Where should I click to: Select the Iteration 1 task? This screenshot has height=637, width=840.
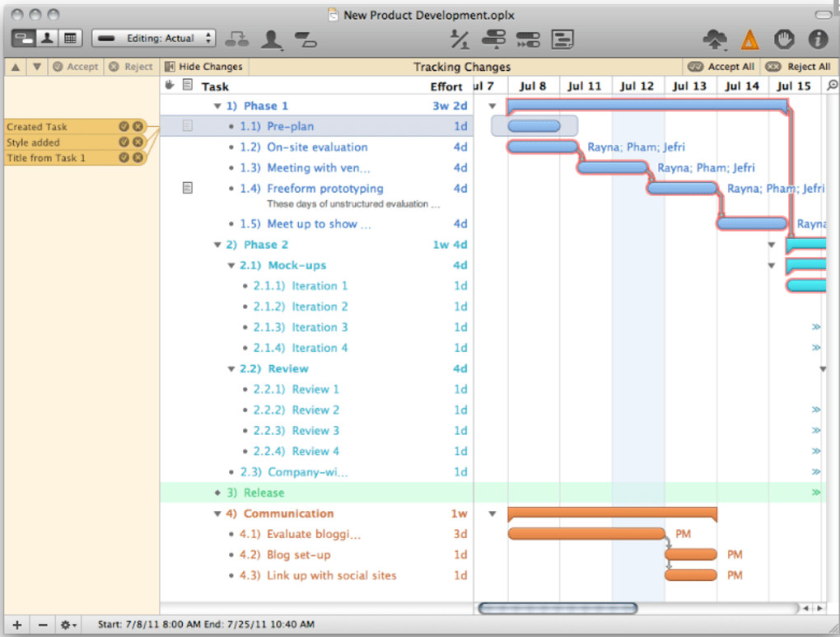[316, 286]
